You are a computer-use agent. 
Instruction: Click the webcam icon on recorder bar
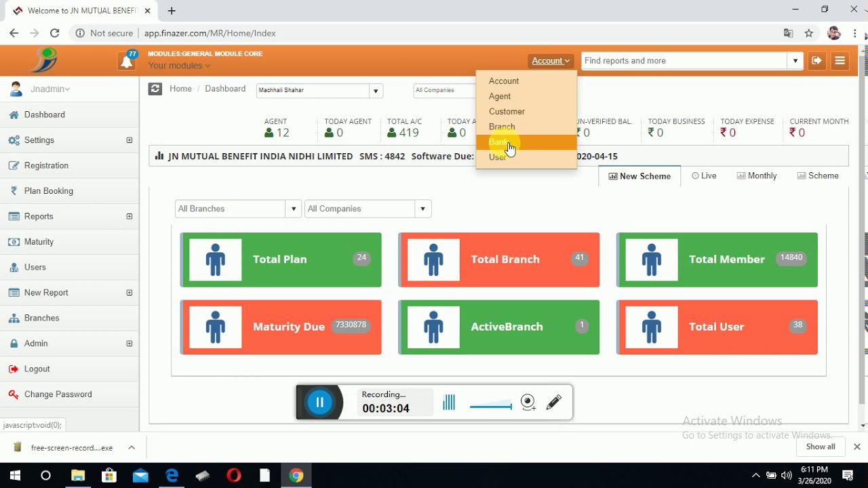[528, 403]
